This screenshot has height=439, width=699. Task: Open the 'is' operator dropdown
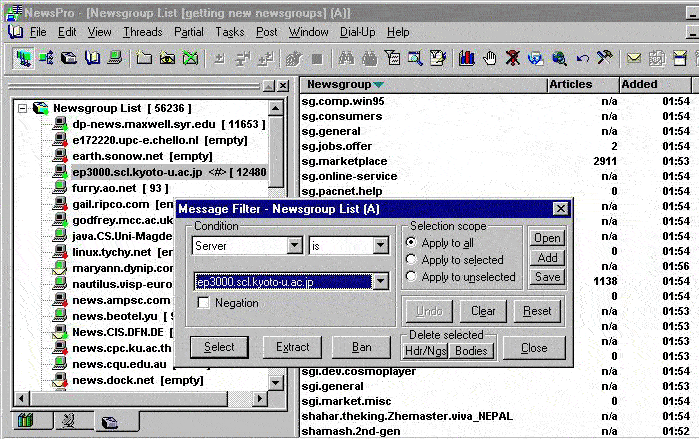pos(380,245)
